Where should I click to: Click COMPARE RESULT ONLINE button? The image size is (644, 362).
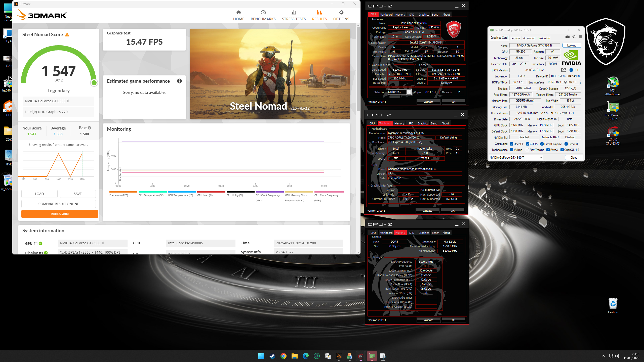click(x=59, y=204)
